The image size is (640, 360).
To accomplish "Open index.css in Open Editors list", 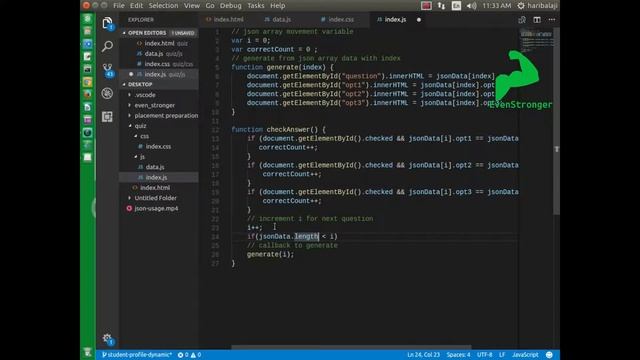I will (159, 64).
